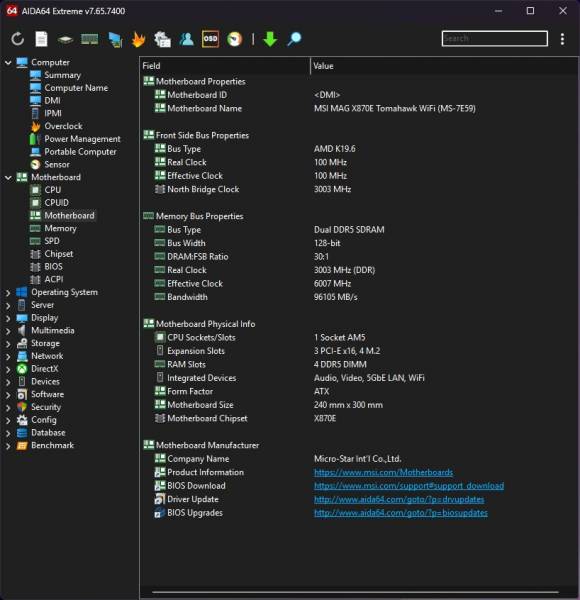The image size is (580, 600).
Task: Select the CPUID tree item
Action: pyautogui.click(x=57, y=202)
